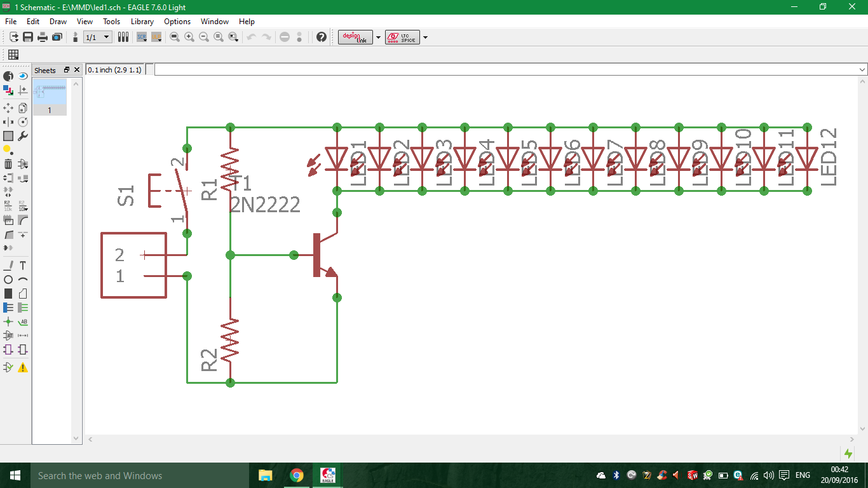Select the Circle drawing tool
The image size is (868, 488).
tap(8, 280)
